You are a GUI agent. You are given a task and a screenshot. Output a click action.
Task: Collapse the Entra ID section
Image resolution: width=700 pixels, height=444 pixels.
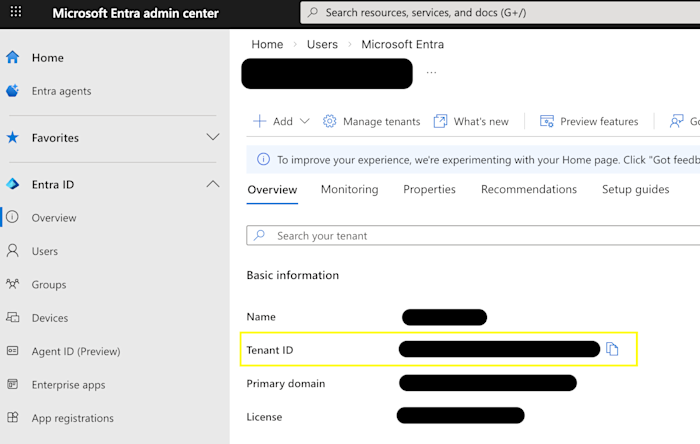tap(212, 184)
